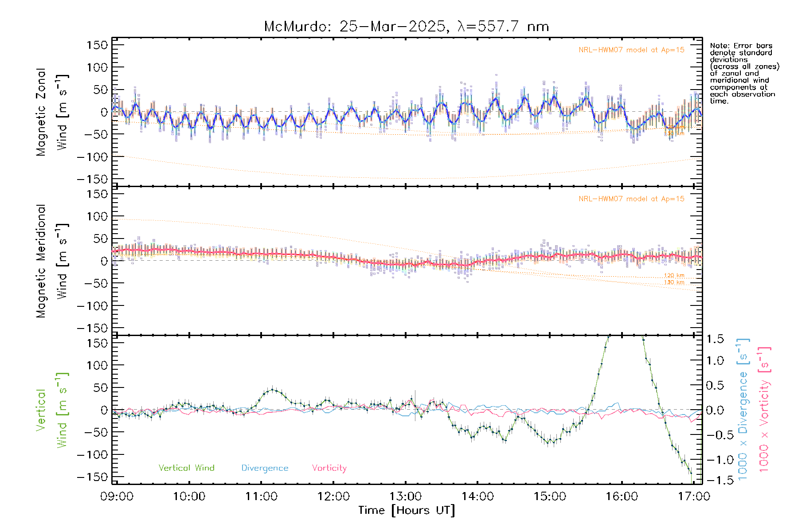Click the error bars note text
798x532 pixels.
(744, 73)
